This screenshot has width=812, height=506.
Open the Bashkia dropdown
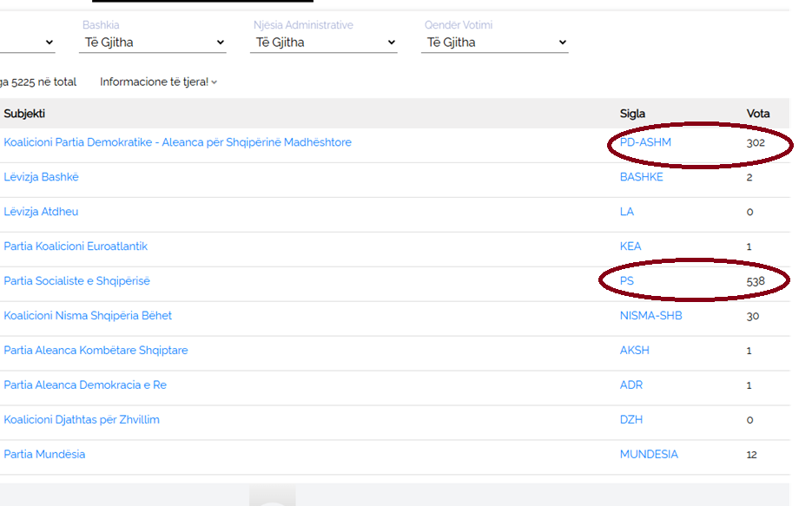(x=153, y=43)
